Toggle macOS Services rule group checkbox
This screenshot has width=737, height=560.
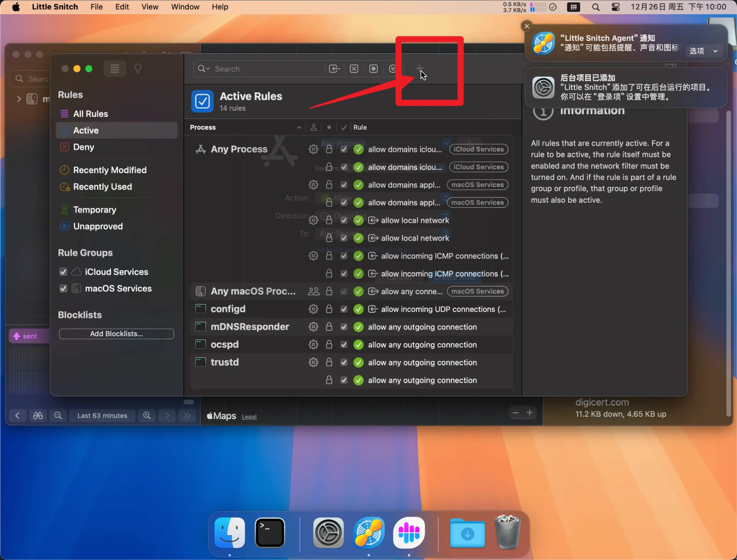pyautogui.click(x=63, y=288)
